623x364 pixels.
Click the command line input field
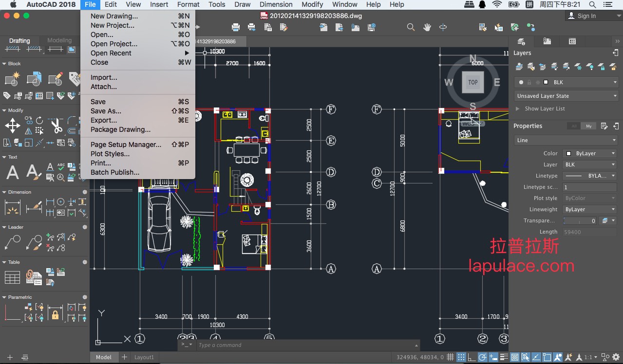tap(292, 345)
